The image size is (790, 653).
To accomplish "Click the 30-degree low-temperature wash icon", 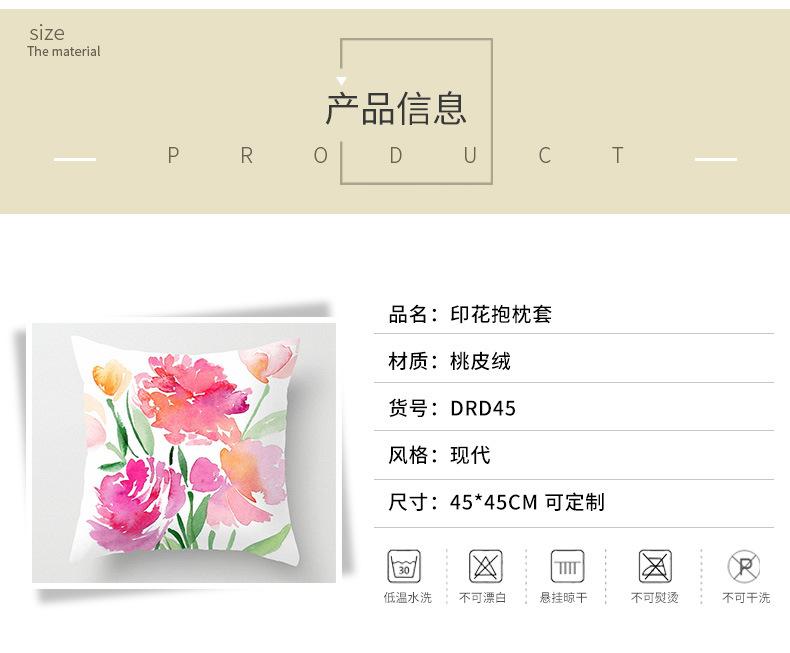I will (x=404, y=566).
